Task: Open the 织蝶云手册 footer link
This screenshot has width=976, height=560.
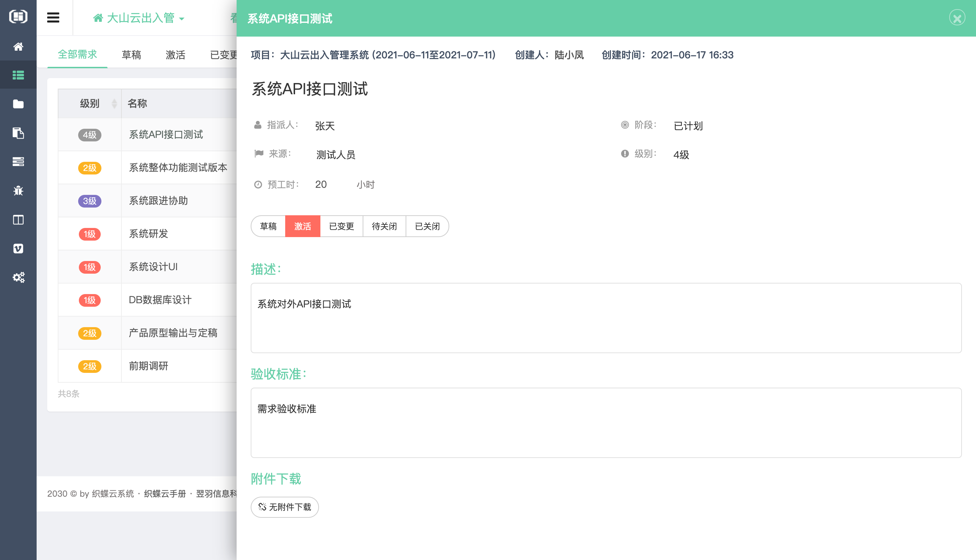Action: 165,494
